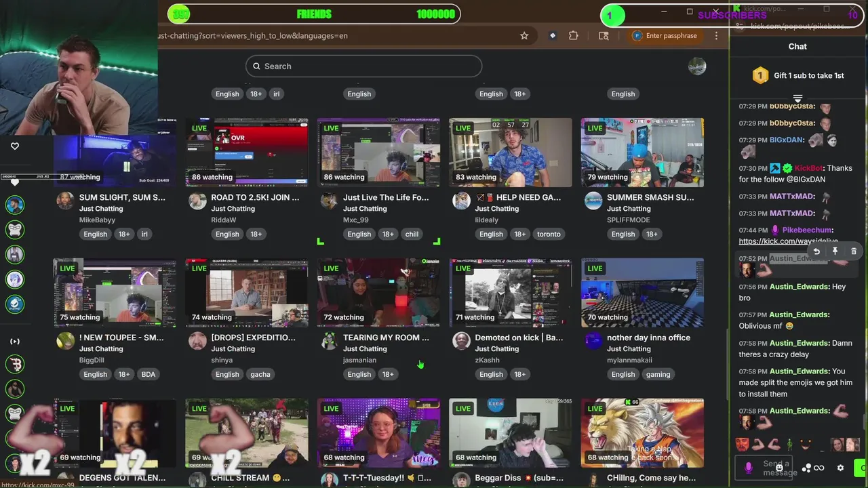Open jasmanian's stream thumbnail

[x=378, y=293]
